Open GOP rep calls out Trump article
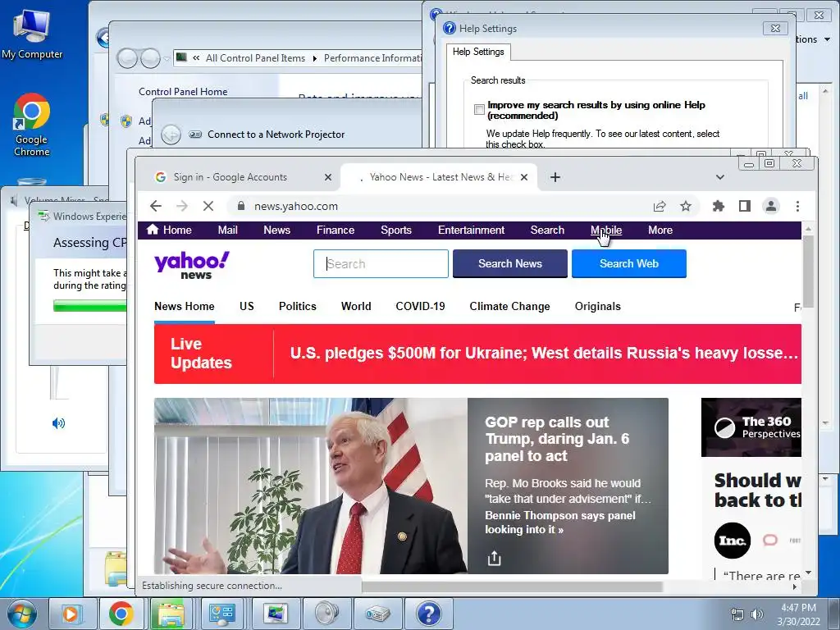Viewport: 840px width, 630px height. coord(557,439)
